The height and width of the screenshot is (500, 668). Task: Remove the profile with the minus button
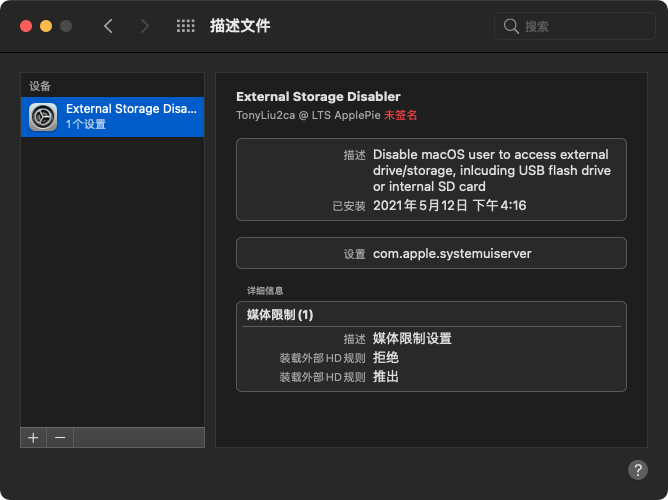[x=59, y=437]
